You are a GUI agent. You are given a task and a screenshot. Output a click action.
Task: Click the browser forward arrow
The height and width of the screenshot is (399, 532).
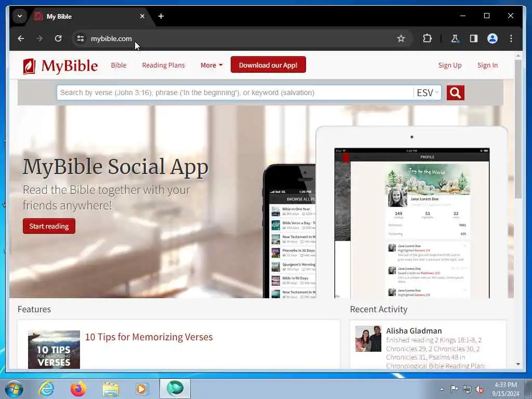pyautogui.click(x=39, y=38)
